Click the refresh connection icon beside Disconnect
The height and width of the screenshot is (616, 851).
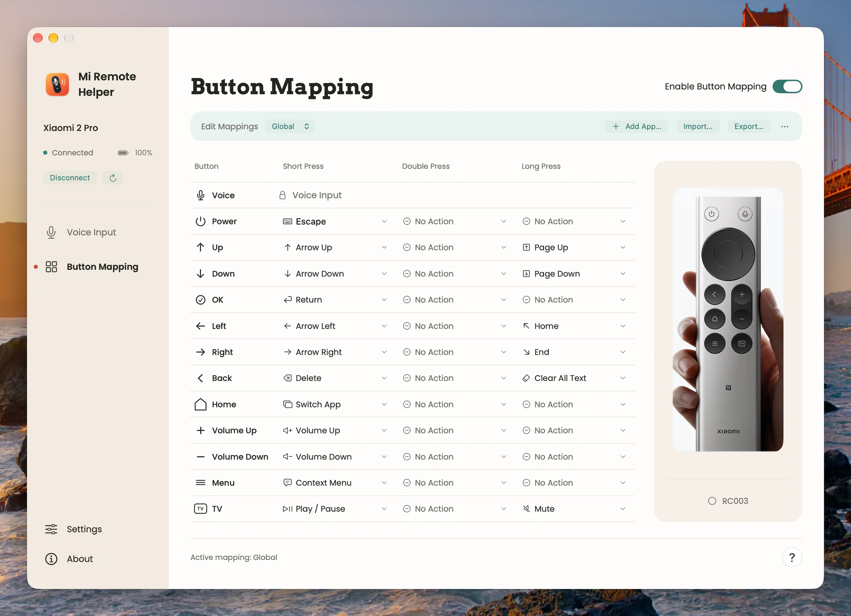click(x=112, y=178)
